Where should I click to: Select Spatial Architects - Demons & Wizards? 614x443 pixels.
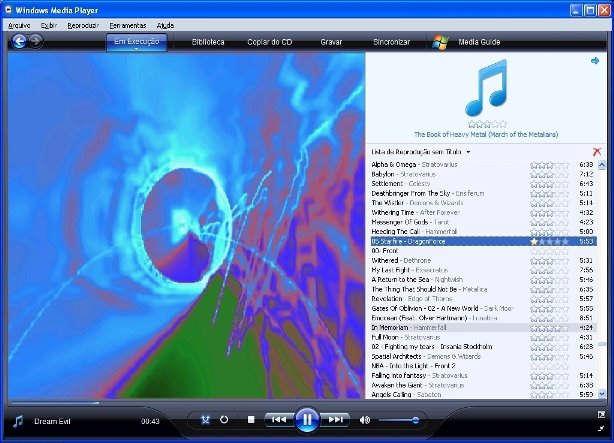[x=484, y=356]
